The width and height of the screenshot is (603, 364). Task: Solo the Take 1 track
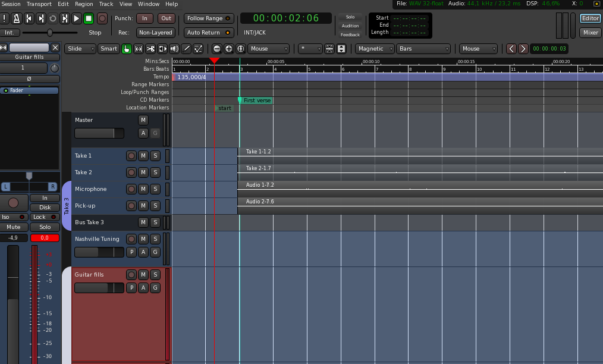tap(155, 156)
